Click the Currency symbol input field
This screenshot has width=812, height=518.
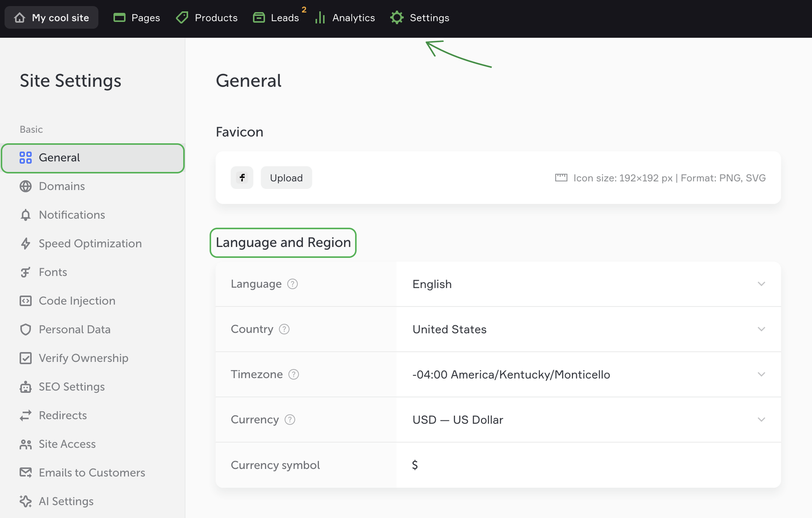click(x=588, y=465)
